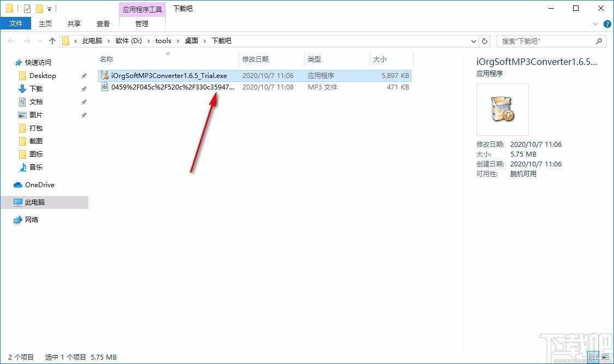Click the magnifier search icon
The height and width of the screenshot is (364, 614).
tap(599, 41)
